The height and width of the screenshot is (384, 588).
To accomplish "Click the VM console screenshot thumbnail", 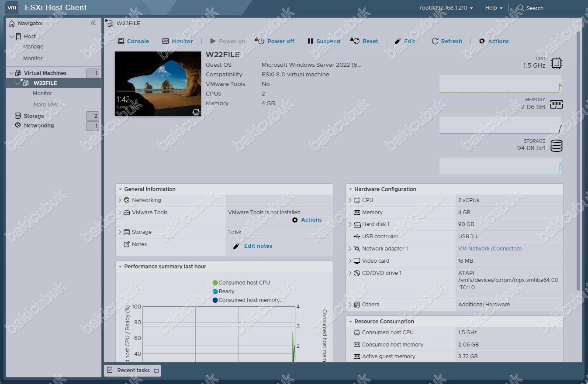I will coord(158,84).
